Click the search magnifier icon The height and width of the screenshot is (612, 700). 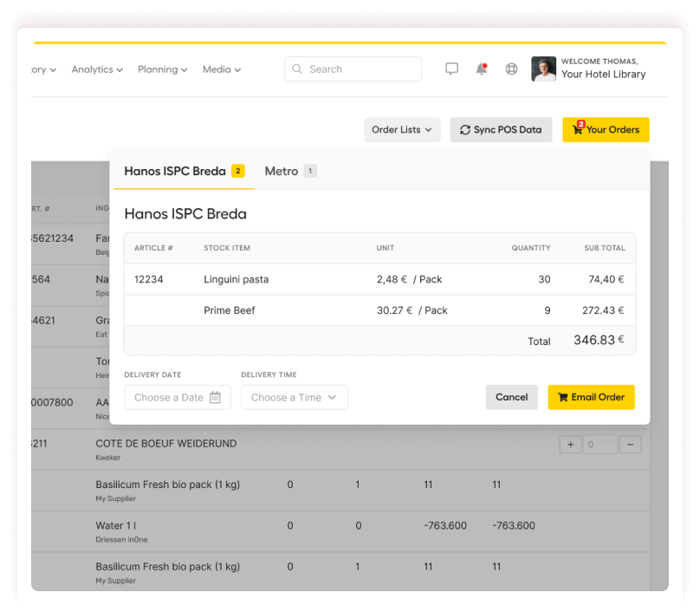tap(297, 68)
